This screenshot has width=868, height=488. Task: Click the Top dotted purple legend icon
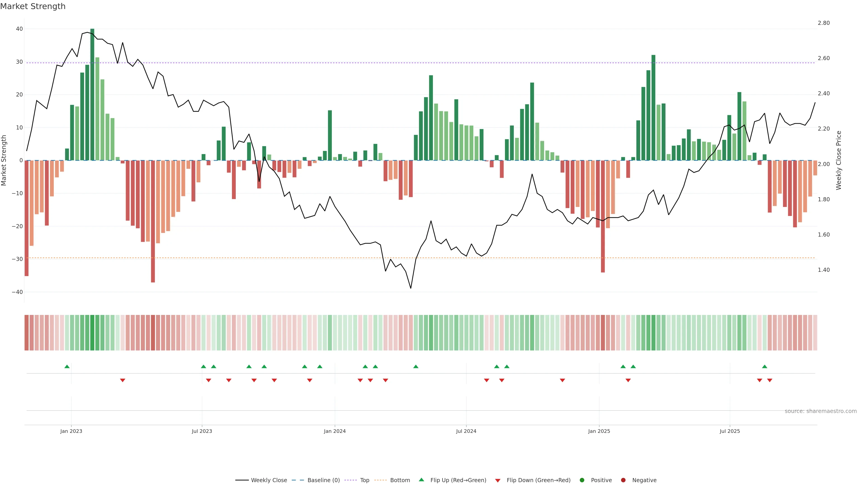pyautogui.click(x=350, y=480)
